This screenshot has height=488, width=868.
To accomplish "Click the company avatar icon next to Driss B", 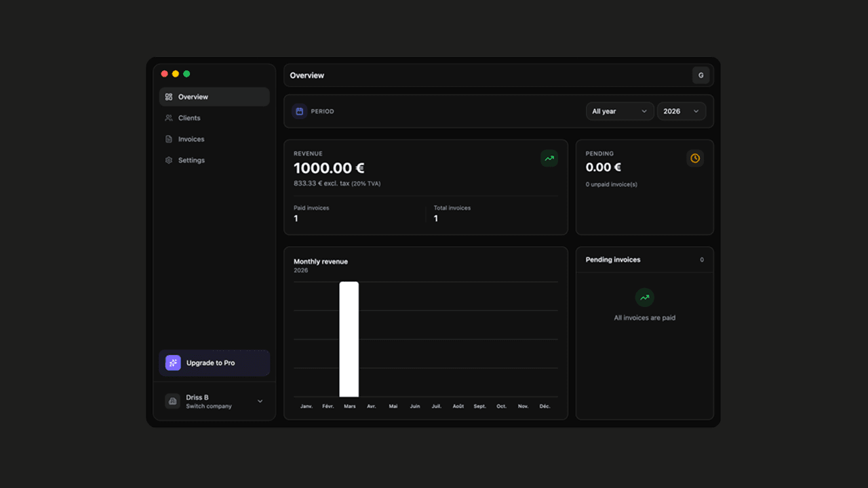I will tap(172, 401).
